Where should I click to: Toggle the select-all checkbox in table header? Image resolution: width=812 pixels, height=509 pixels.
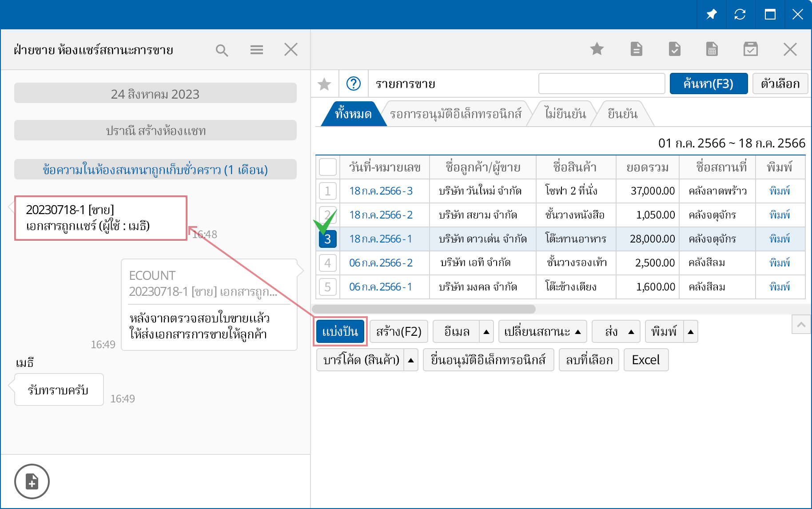[x=328, y=167]
